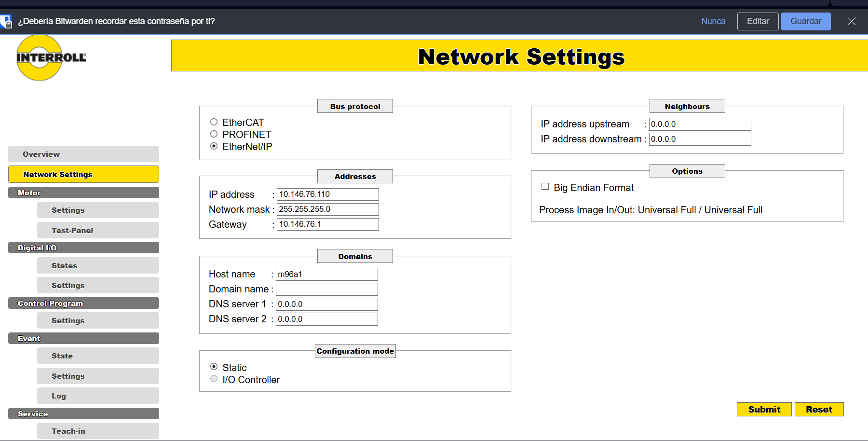Open Digital I/O Settings page

(98, 285)
